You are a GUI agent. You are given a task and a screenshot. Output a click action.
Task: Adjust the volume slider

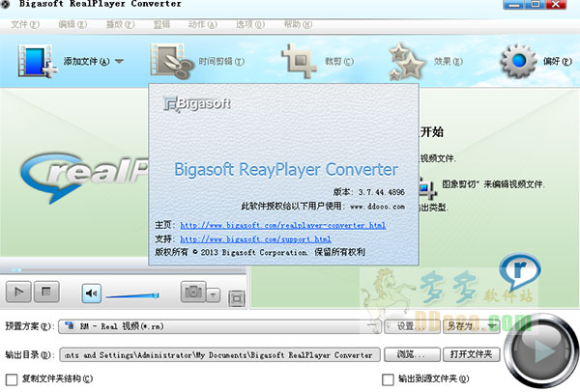coord(132,295)
